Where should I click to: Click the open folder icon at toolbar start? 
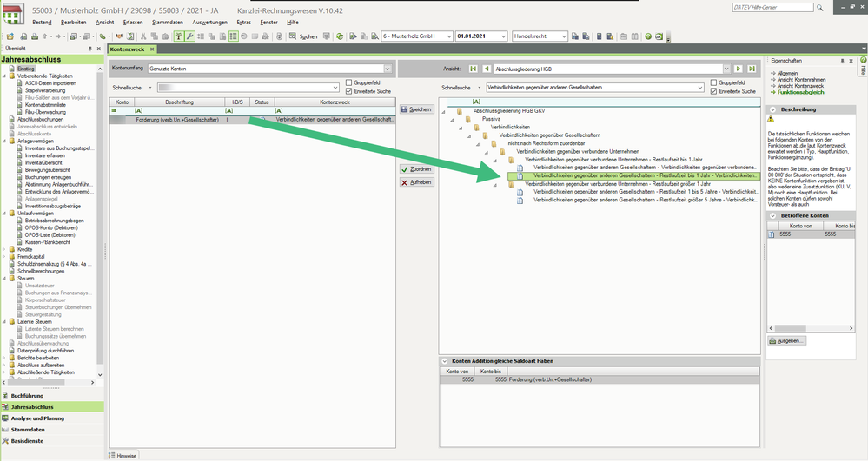pyautogui.click(x=10, y=36)
